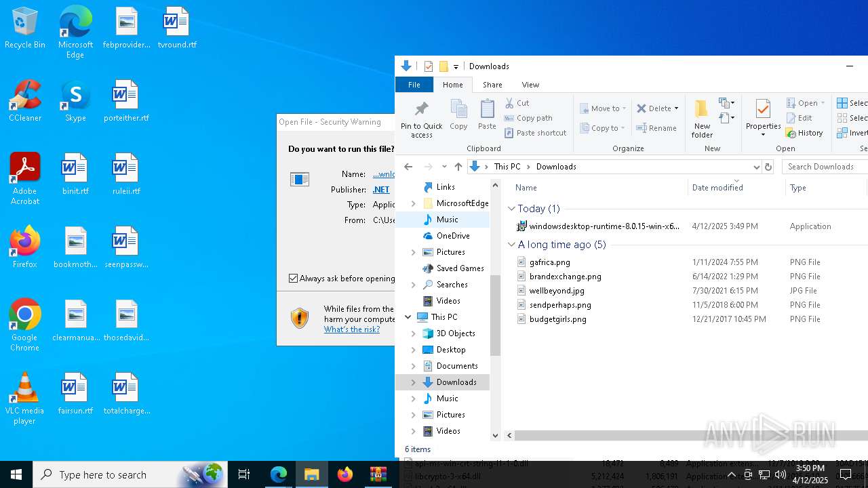
Task: Open Task View on taskbar
Action: tap(244, 474)
